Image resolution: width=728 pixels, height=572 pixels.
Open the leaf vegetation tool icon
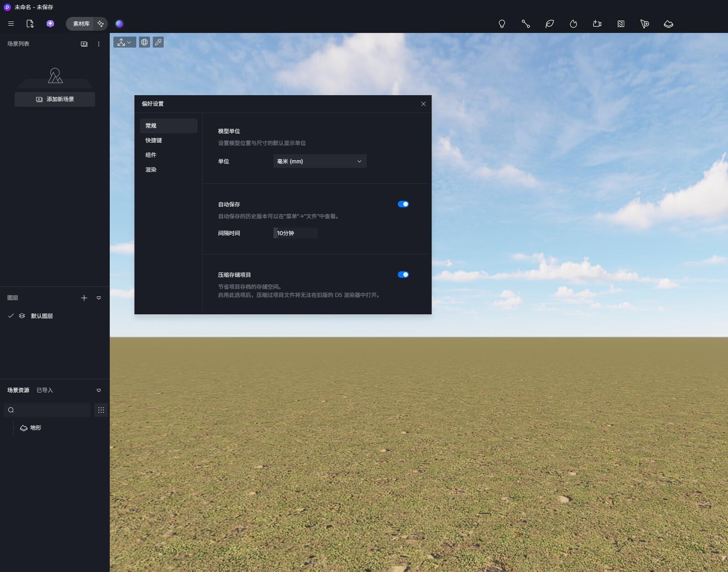550,24
